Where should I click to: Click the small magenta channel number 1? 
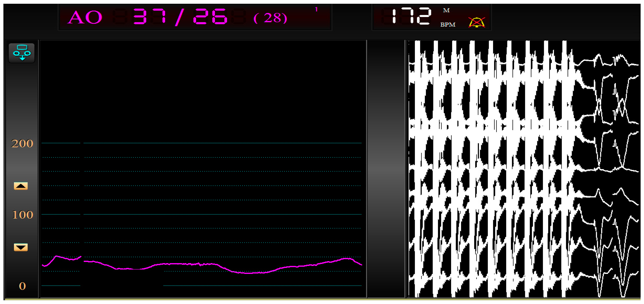(316, 9)
